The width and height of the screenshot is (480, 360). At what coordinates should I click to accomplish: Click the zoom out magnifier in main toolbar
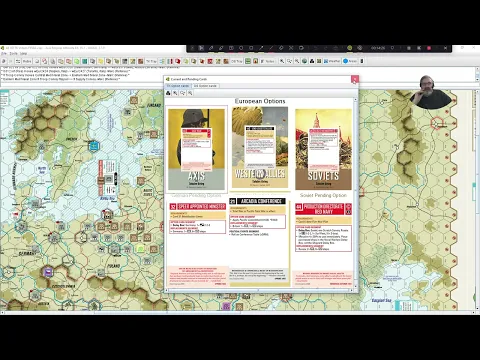click(297, 61)
